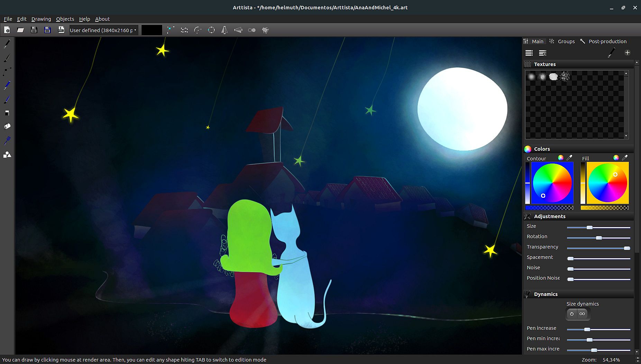Viewport: 641px width, 364px height.
Task: Select the black pen tool in left toolbar
Action: [7, 44]
